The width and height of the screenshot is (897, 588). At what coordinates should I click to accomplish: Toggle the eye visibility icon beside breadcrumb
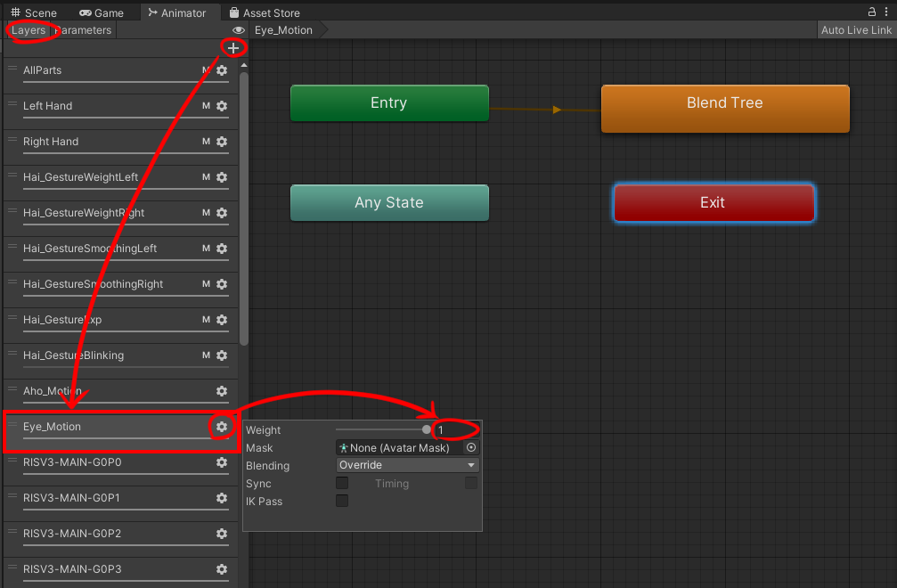[239, 30]
